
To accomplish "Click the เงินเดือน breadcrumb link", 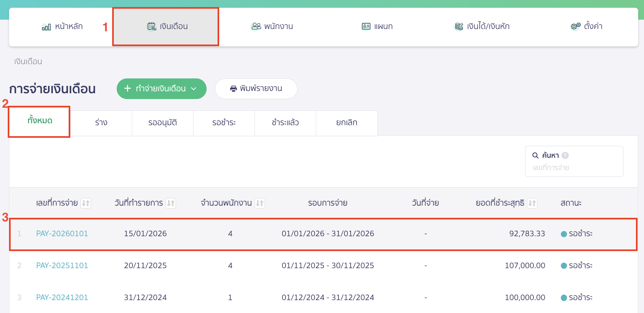I will click(28, 61).
